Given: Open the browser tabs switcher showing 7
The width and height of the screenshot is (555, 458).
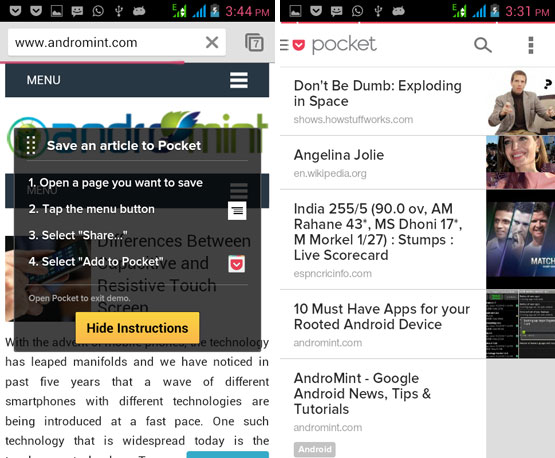Looking at the screenshot, I should 254,42.
